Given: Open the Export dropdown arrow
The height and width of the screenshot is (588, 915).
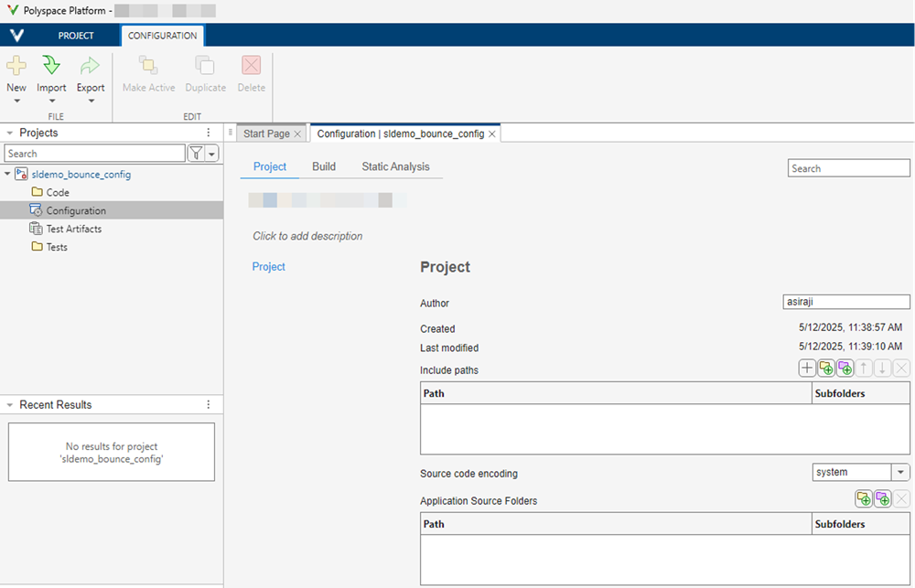Looking at the screenshot, I should (x=91, y=101).
